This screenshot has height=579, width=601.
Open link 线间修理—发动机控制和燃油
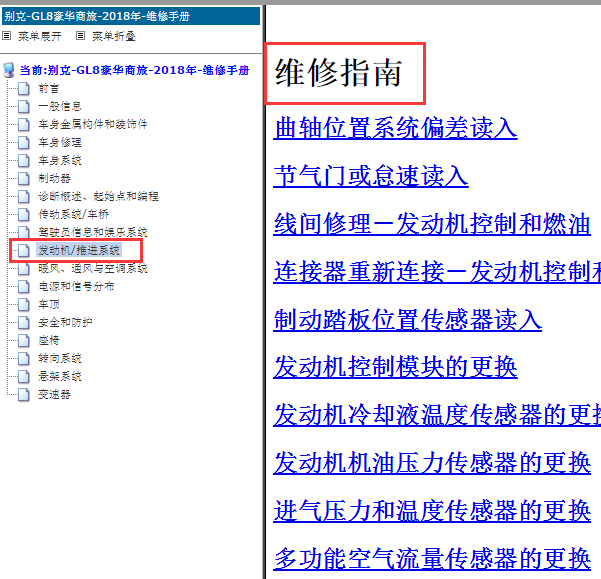pyautogui.click(x=432, y=224)
